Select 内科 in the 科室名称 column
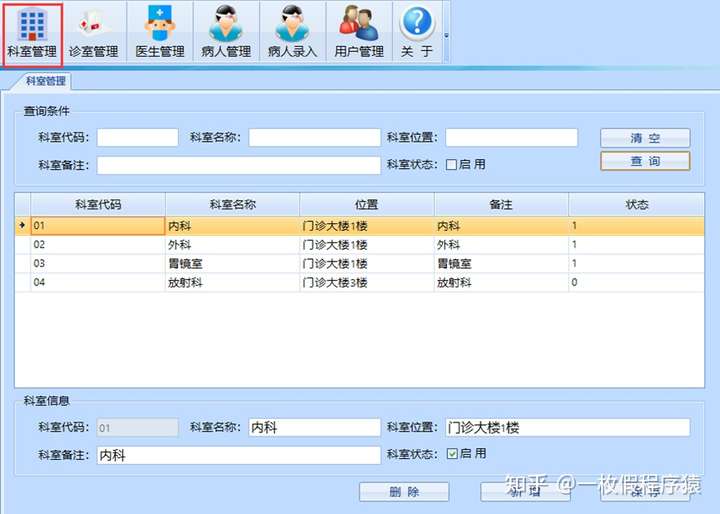The image size is (720, 514). click(232, 226)
